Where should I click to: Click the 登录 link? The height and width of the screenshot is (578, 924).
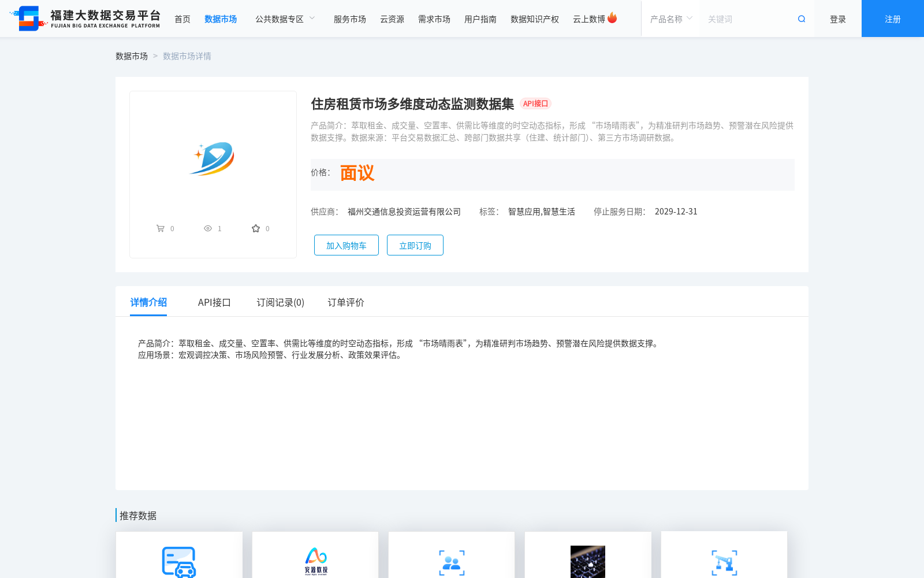point(838,19)
